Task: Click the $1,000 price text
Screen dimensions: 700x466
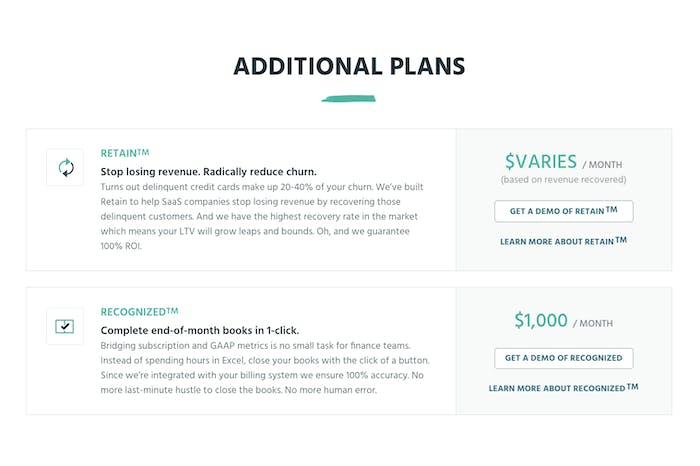Action: pyautogui.click(x=540, y=320)
